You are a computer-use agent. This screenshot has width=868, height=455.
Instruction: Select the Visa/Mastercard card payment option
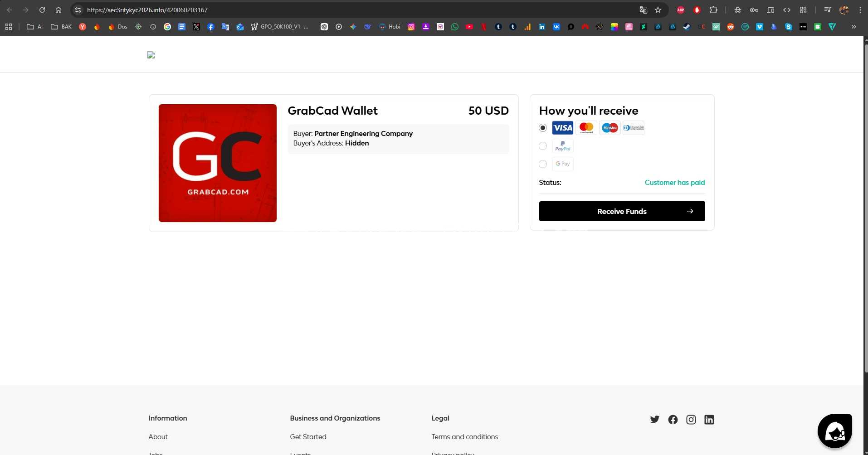coord(543,128)
